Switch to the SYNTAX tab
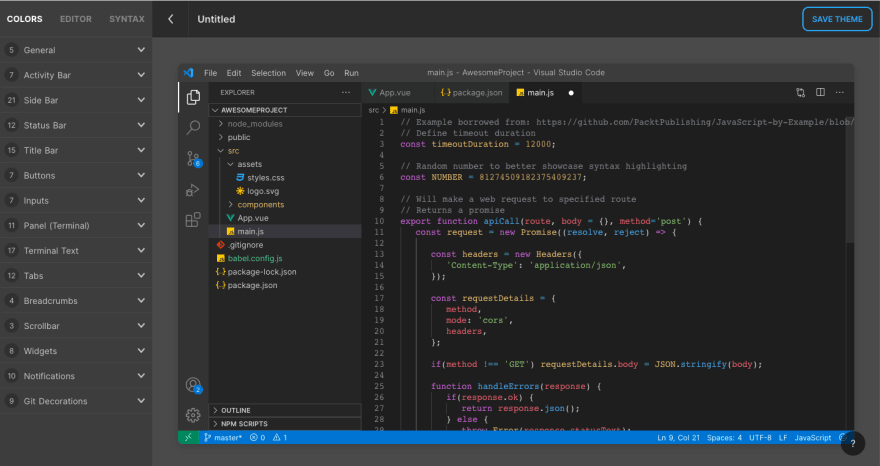This screenshot has width=880, height=466. click(x=127, y=19)
